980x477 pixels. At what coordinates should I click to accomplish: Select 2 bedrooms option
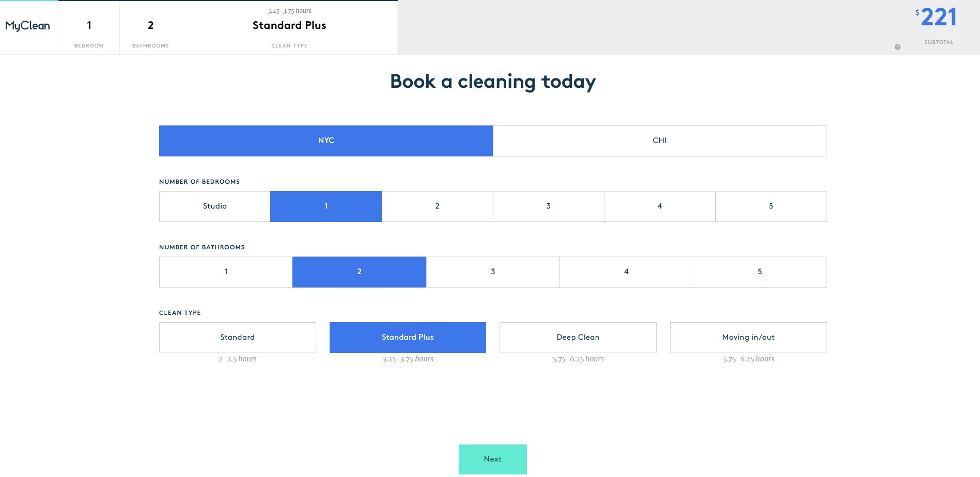pos(437,206)
